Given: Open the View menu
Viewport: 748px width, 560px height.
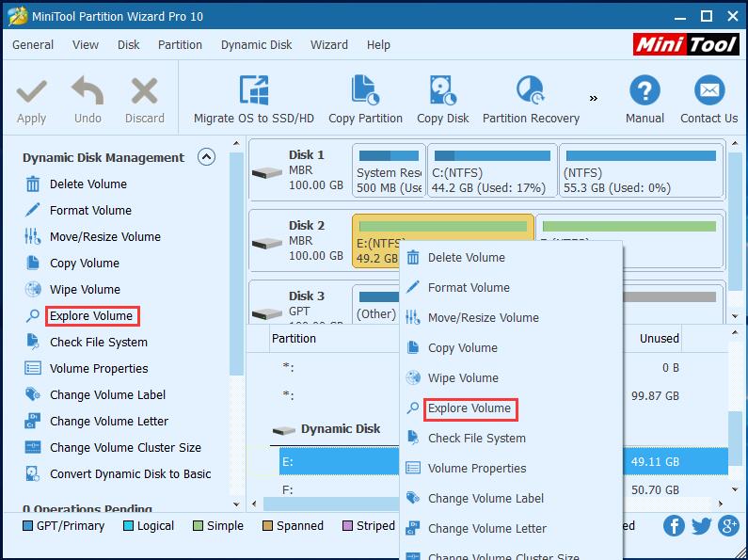Looking at the screenshot, I should 86,45.
